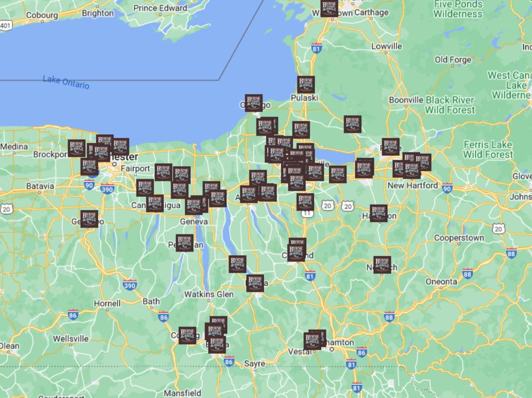Click the Watkins Glen town label
532x398 pixels.
click(209, 294)
